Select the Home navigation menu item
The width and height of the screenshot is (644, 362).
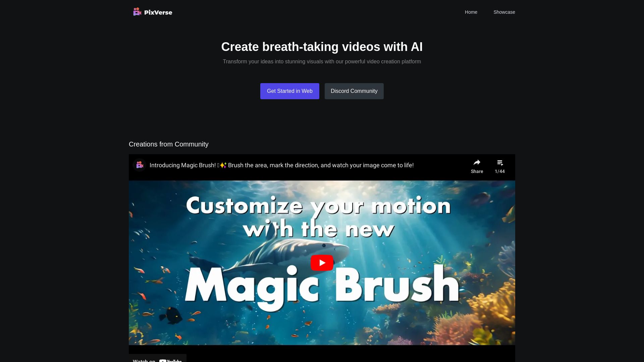[471, 12]
